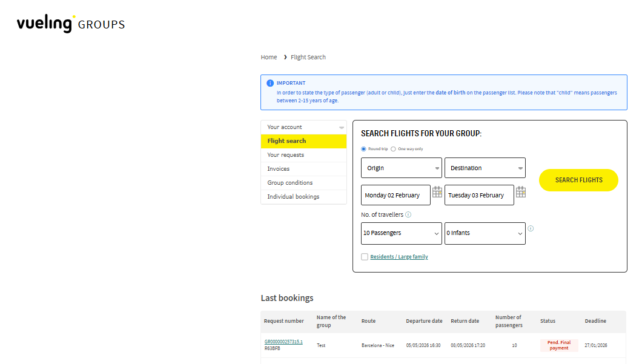
Task: Click the blue Important notice info icon
Action: tap(270, 84)
